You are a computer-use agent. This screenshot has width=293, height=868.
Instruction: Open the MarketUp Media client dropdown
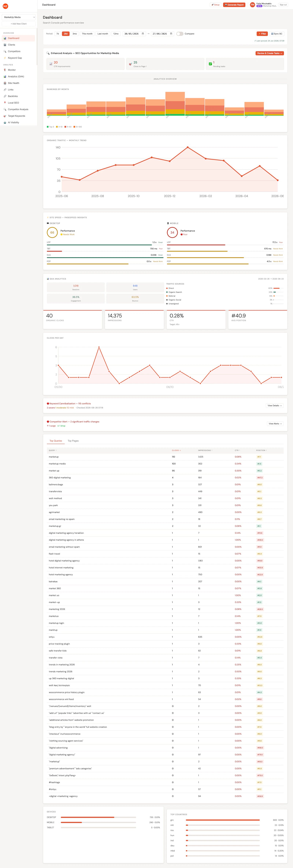click(19, 17)
